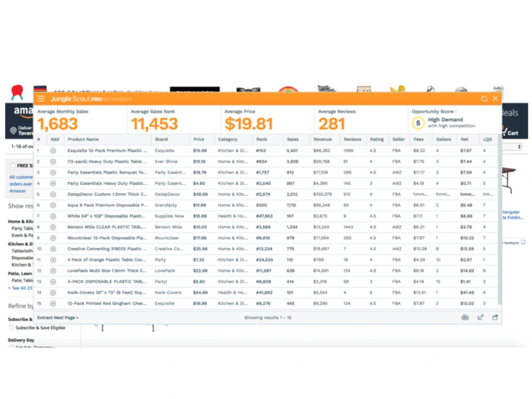532x399 pixels.
Task: Add (12-pack) Heavy Duty Plastic Table product
Action: click(53, 162)
